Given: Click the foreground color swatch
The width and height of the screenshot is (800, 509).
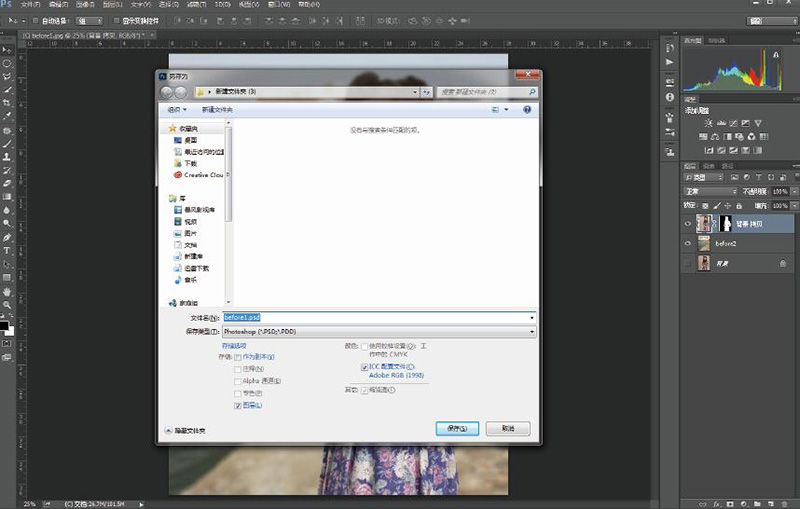Looking at the screenshot, I should 4,325.
